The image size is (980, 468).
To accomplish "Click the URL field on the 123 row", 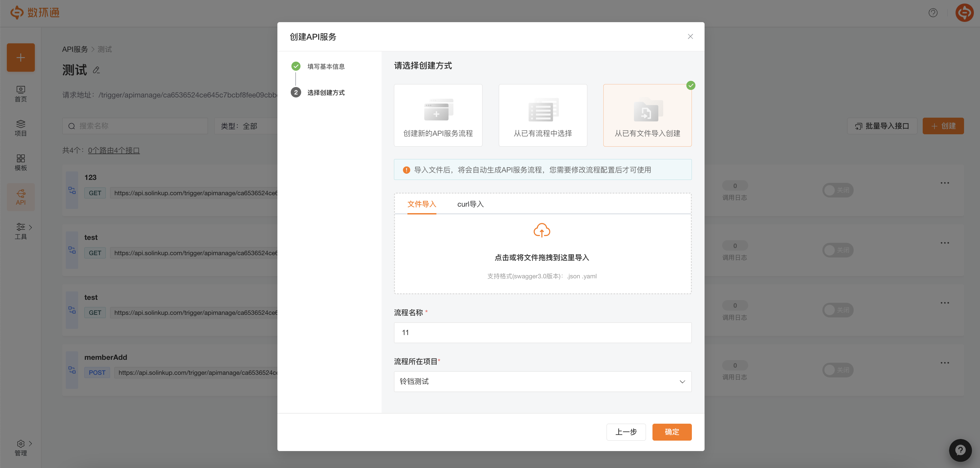I will click(195, 193).
